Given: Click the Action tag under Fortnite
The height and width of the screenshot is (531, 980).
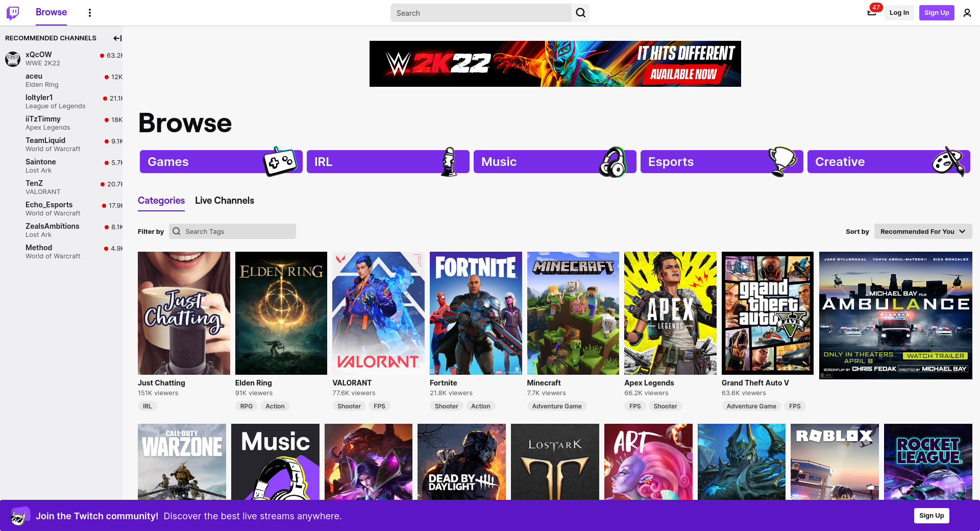Looking at the screenshot, I should (x=481, y=406).
